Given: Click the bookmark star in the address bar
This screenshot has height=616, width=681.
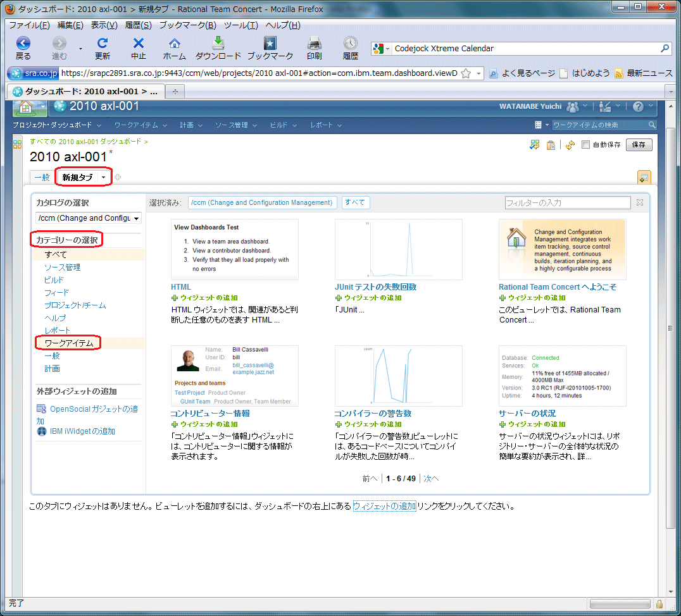Looking at the screenshot, I should point(466,73).
